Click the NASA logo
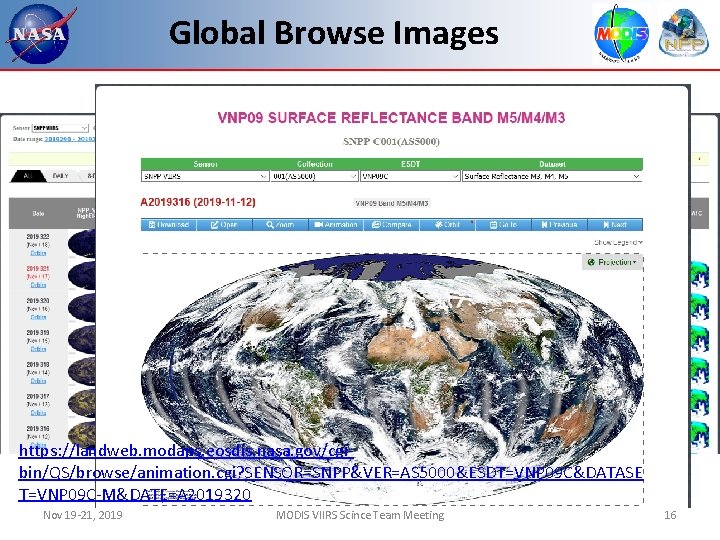 click(40, 34)
